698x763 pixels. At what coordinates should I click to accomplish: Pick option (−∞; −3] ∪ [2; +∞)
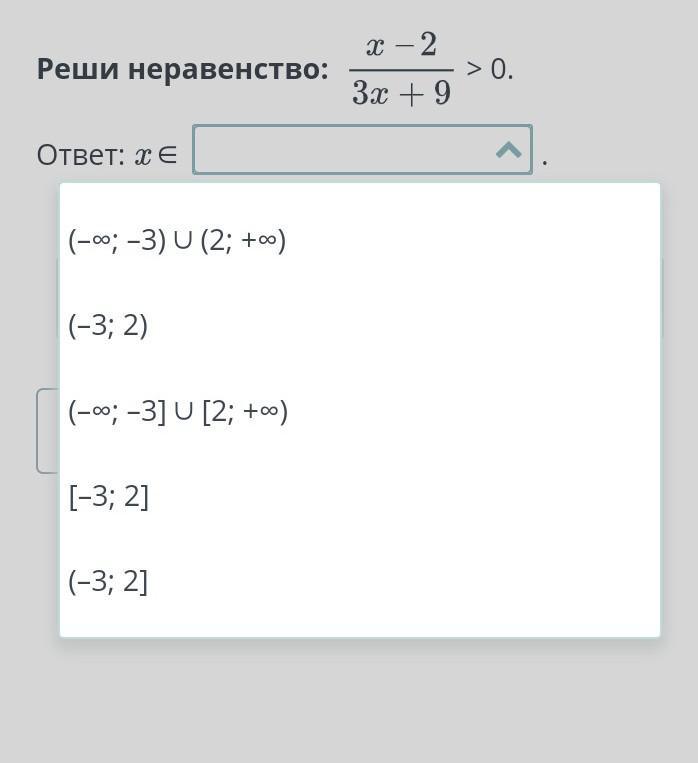pyautogui.click(x=360, y=411)
